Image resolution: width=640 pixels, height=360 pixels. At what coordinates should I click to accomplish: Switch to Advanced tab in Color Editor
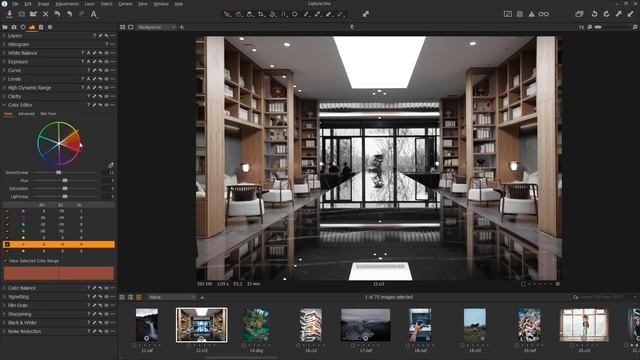coord(27,114)
